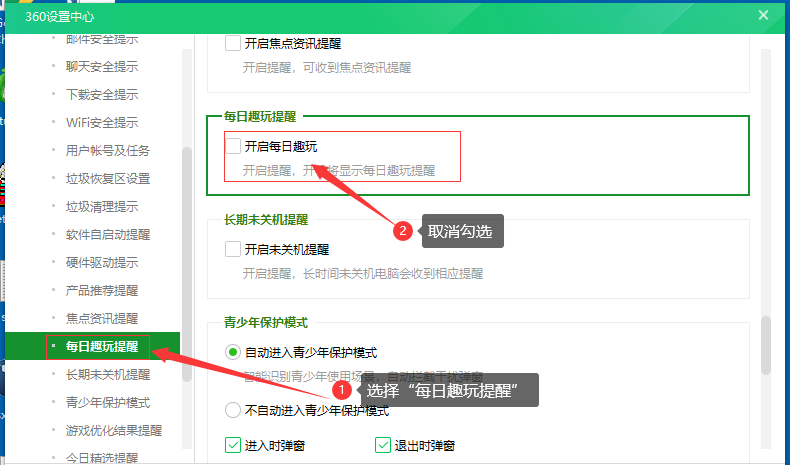Select 下载安全提示 in sidebar
Viewport: 790px width, 465px height.
pos(102,95)
